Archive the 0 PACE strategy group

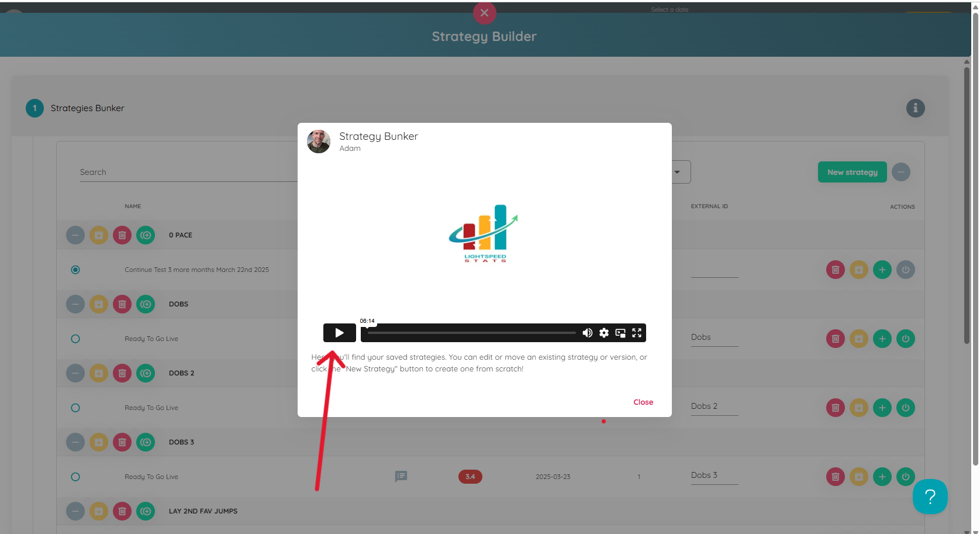tap(98, 235)
